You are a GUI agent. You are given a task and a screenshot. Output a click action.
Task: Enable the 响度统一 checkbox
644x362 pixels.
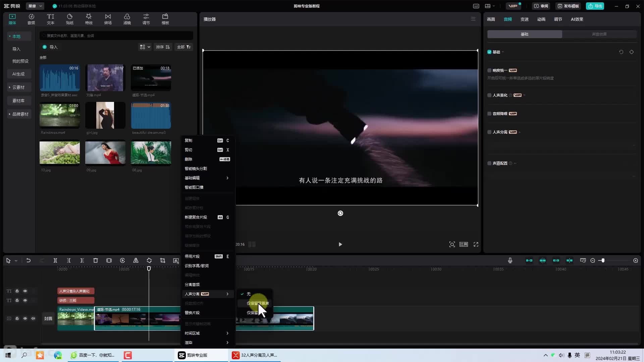point(489,70)
